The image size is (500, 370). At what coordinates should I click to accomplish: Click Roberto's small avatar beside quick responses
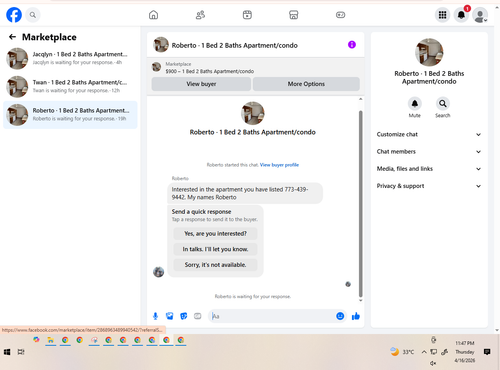point(158,272)
